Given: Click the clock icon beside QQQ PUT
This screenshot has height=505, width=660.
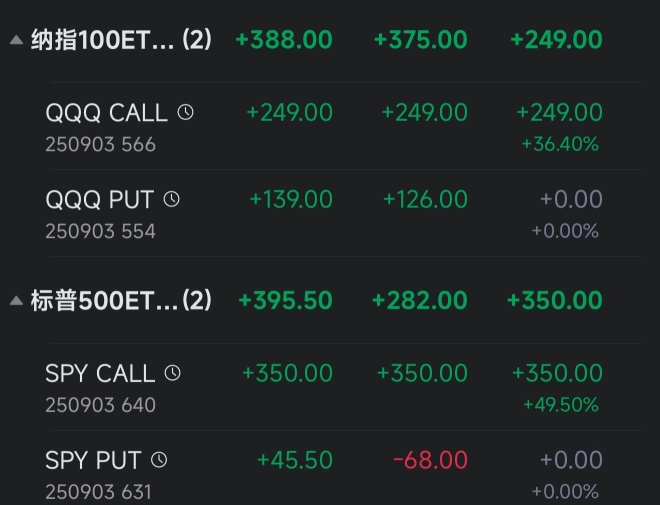Looking at the screenshot, I should (x=171, y=200).
